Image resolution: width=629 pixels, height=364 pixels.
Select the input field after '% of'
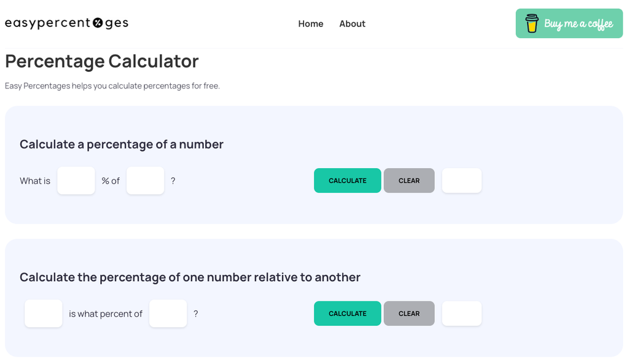click(x=145, y=181)
